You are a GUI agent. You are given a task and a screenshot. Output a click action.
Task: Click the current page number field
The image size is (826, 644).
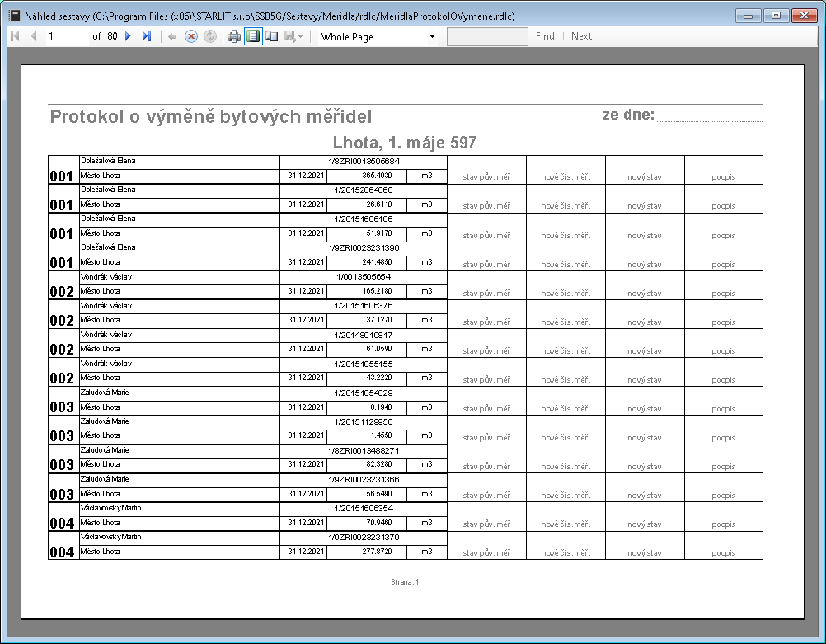point(64,36)
